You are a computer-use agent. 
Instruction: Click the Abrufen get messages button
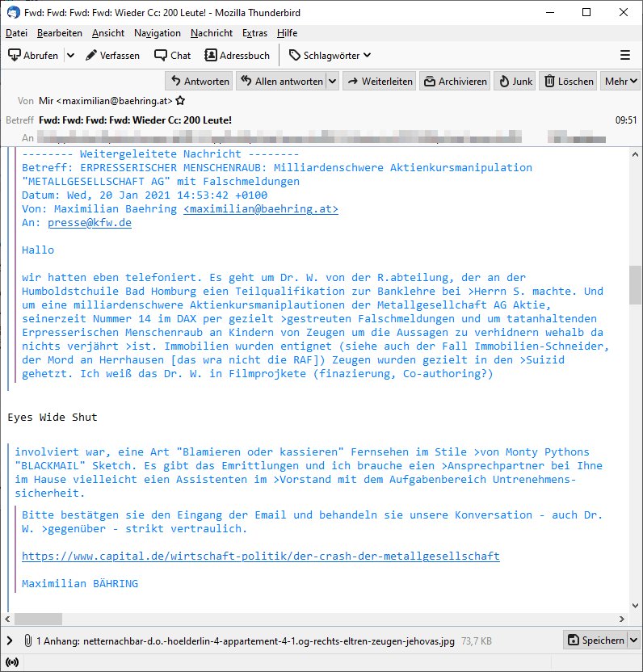pyautogui.click(x=33, y=55)
